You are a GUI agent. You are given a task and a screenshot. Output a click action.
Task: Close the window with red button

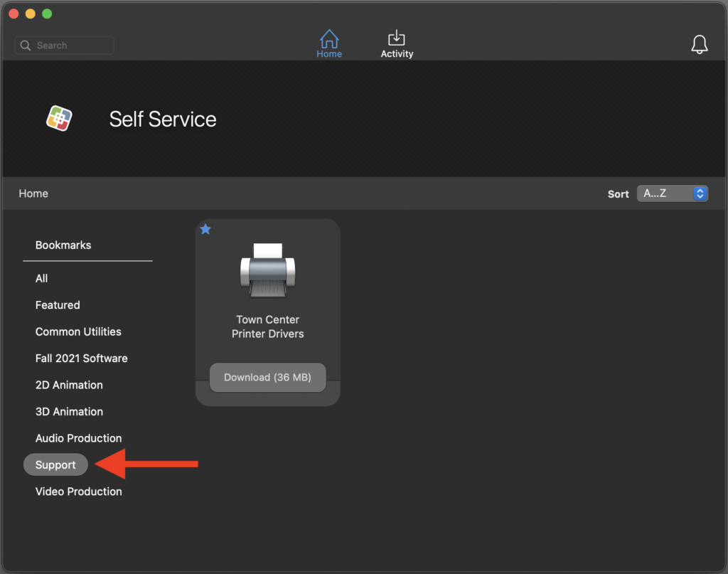point(14,14)
